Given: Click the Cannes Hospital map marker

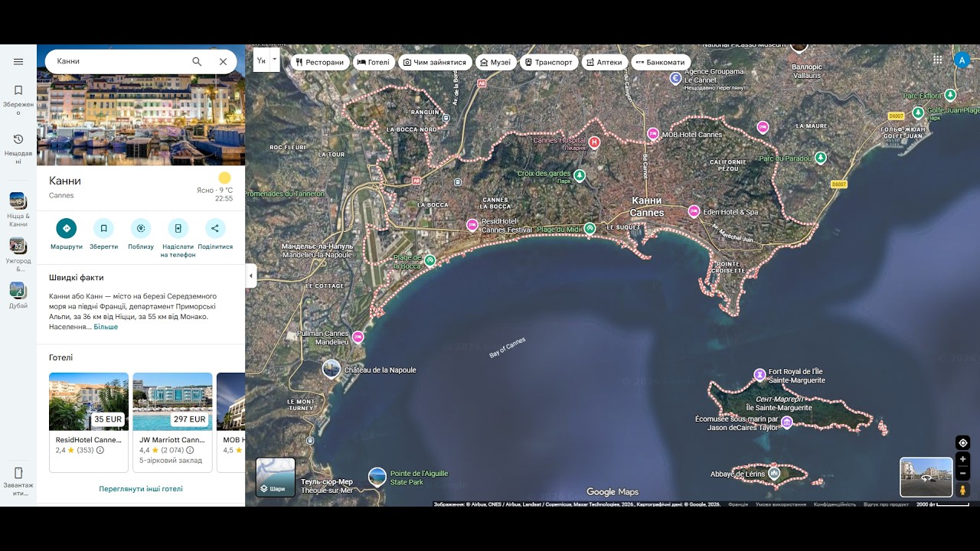Looking at the screenshot, I should pyautogui.click(x=594, y=142).
